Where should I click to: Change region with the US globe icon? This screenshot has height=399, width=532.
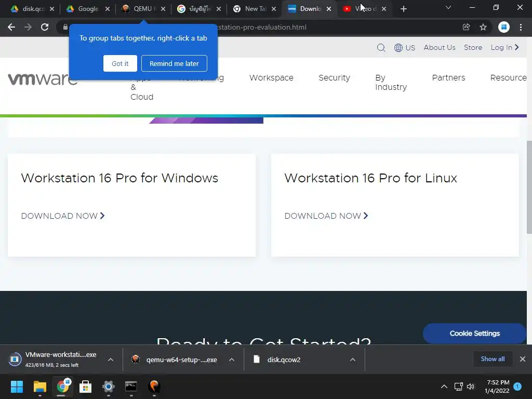404,47
